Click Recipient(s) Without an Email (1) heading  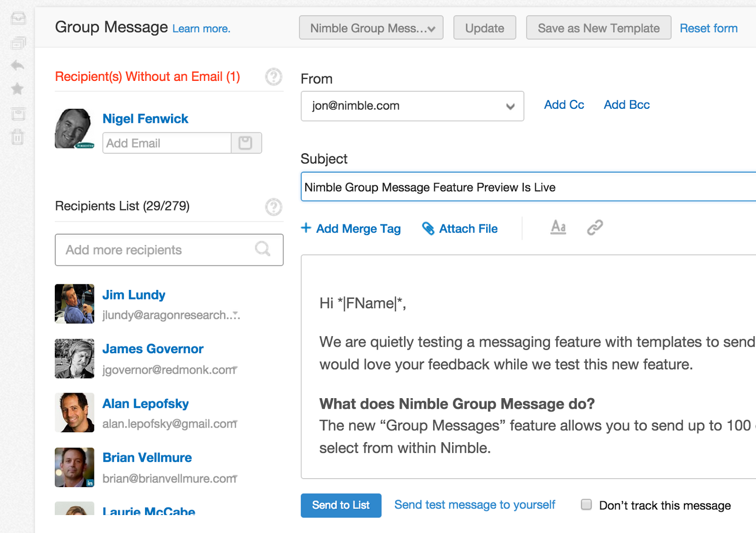[147, 77]
